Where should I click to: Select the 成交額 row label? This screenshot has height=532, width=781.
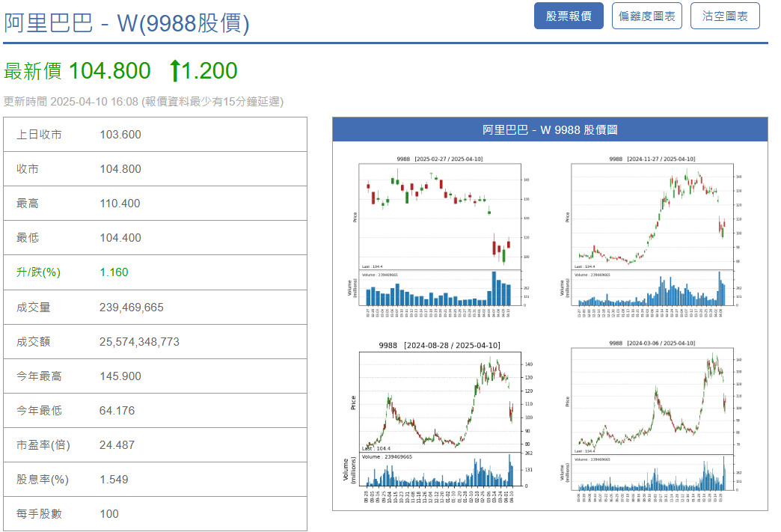(x=34, y=342)
